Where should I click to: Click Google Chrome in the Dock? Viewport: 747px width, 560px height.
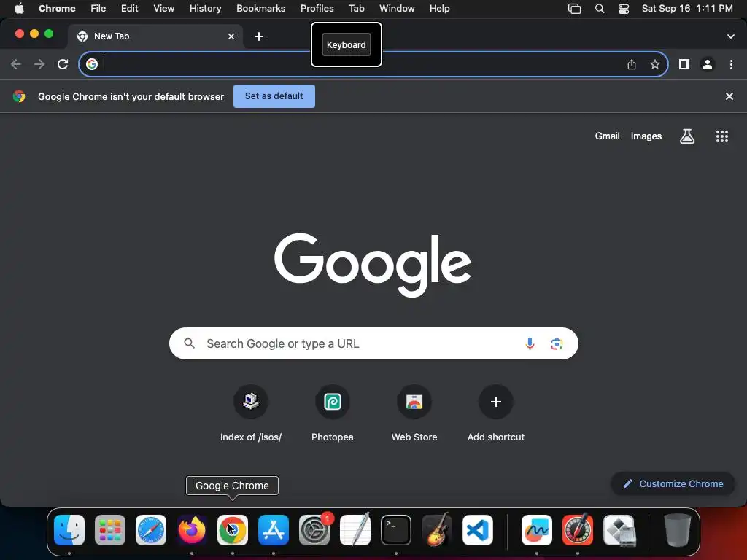[233, 530]
